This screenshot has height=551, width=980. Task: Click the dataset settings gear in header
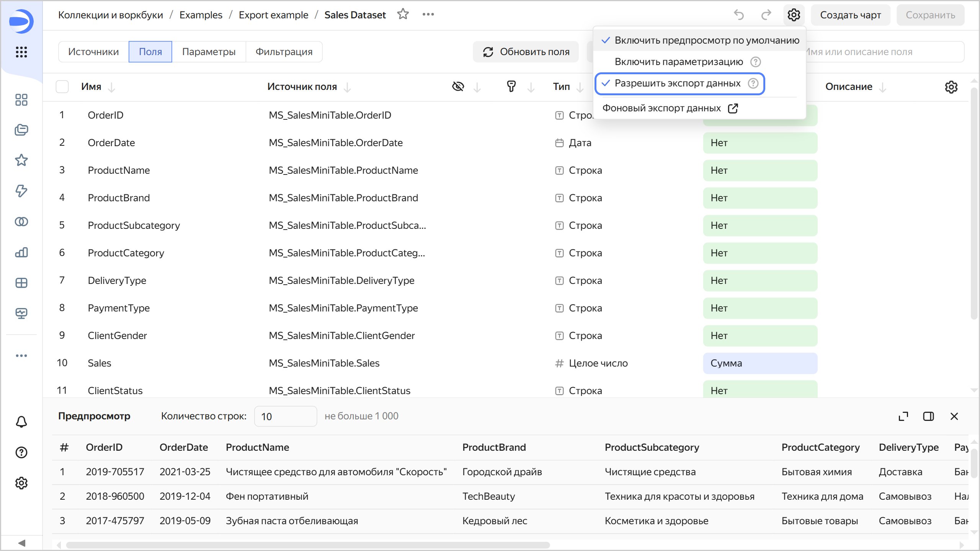tap(794, 15)
